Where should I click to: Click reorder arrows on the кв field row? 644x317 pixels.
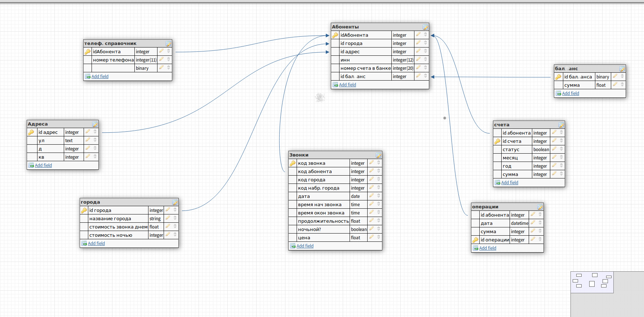point(95,157)
